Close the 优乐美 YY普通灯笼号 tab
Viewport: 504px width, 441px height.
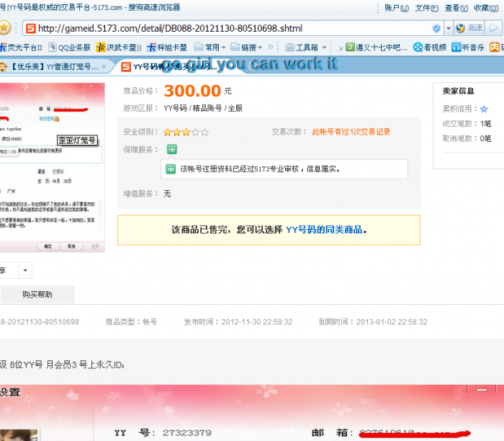point(104,66)
